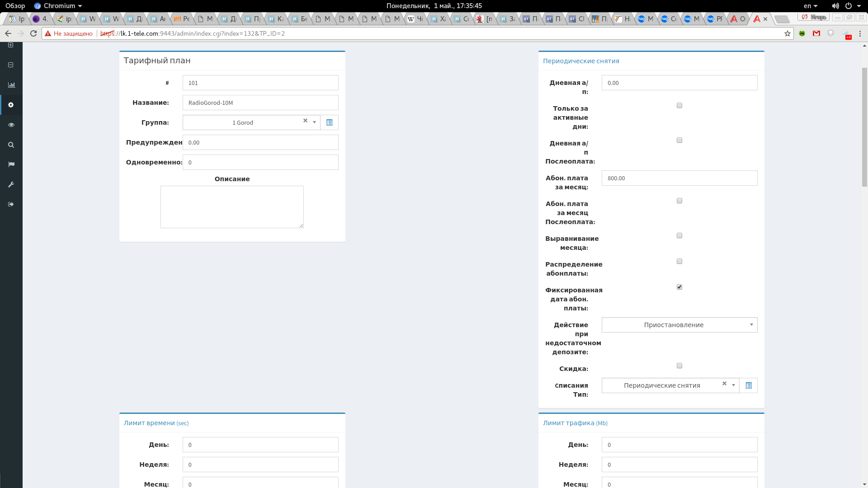Toggle Дневная а/п Послеоплата checkbox
868x488 pixels.
pyautogui.click(x=679, y=140)
